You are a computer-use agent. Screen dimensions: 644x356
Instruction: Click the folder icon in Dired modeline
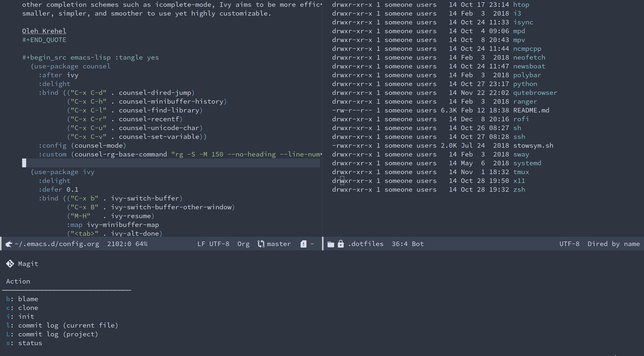click(331, 244)
